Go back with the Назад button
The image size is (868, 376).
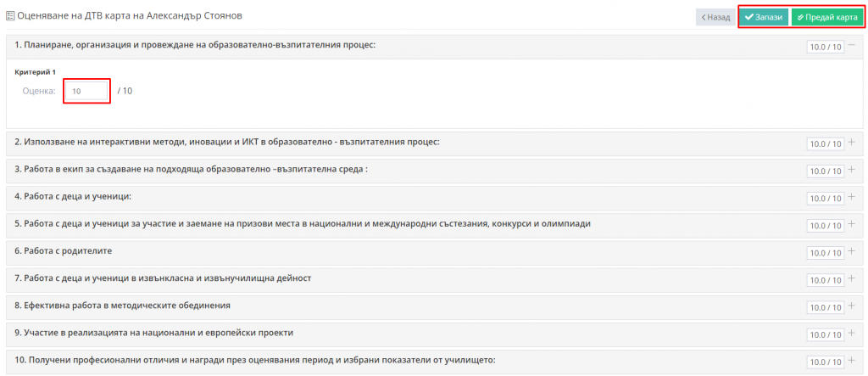pyautogui.click(x=715, y=17)
